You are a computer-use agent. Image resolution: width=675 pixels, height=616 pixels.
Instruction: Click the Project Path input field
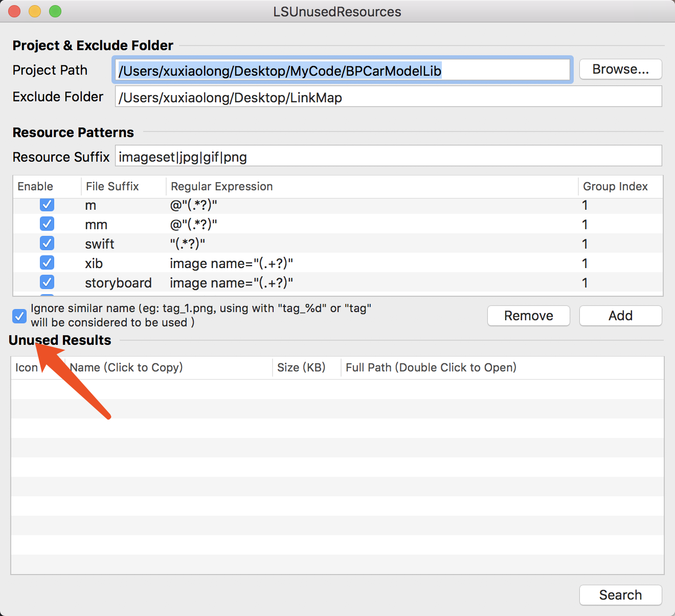coord(342,70)
